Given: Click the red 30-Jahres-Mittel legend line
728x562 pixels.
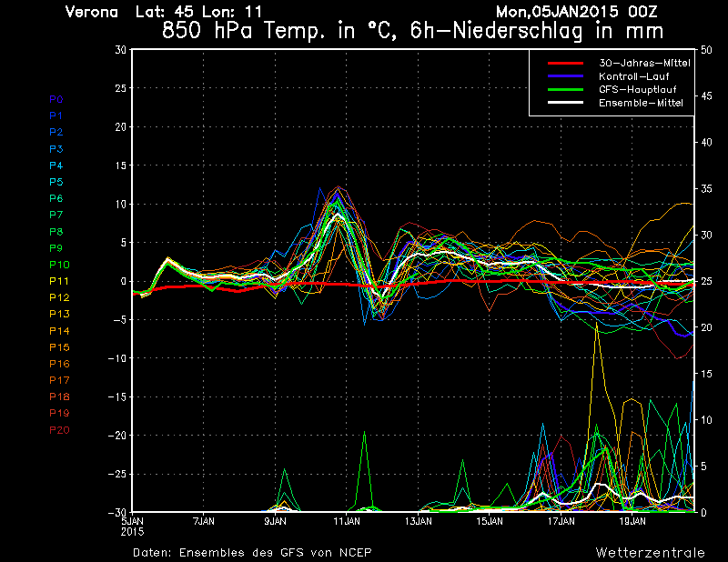Looking at the screenshot, I should [565, 63].
